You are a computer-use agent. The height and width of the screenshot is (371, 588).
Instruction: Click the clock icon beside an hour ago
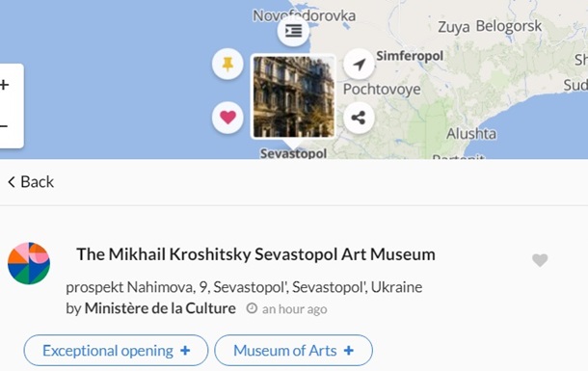[252, 308]
